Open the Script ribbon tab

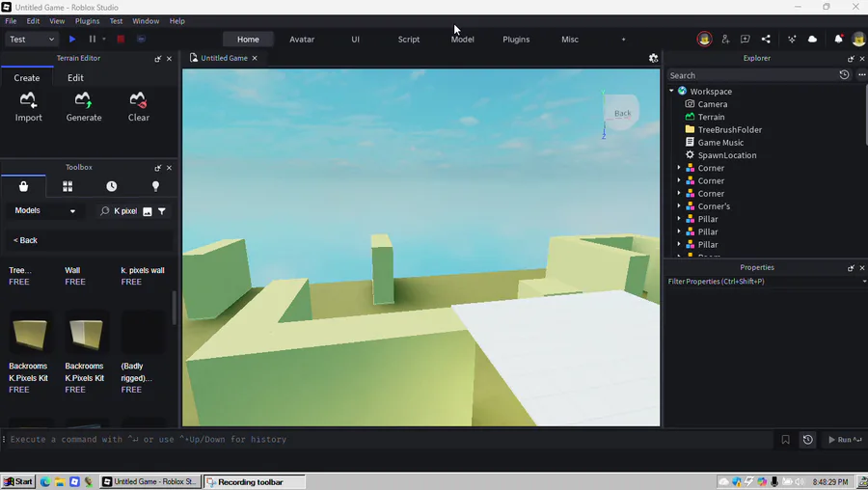point(409,40)
